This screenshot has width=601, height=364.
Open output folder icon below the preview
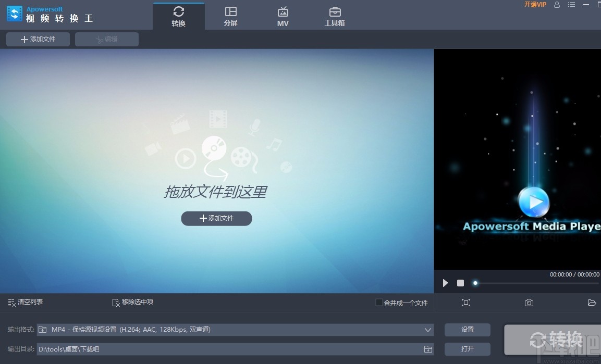[x=592, y=303]
